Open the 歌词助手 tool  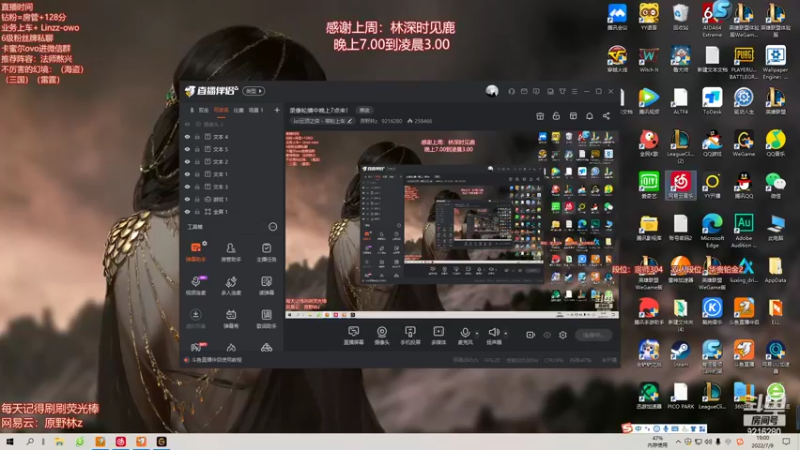point(266,318)
